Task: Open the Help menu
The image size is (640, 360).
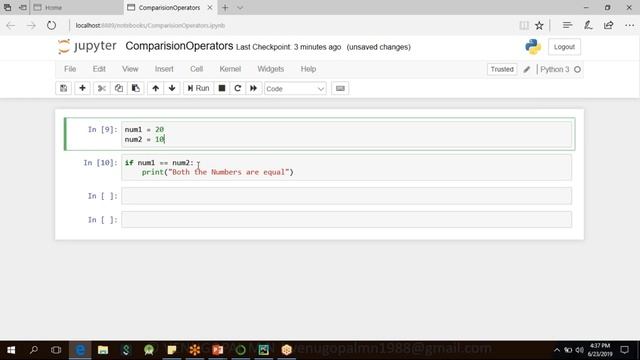Action: 308,69
